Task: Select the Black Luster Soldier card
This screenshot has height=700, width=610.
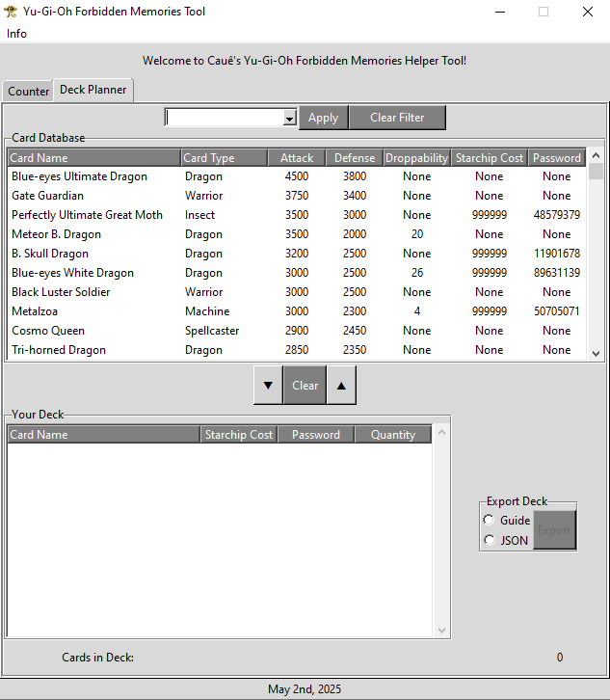Action: (296, 292)
